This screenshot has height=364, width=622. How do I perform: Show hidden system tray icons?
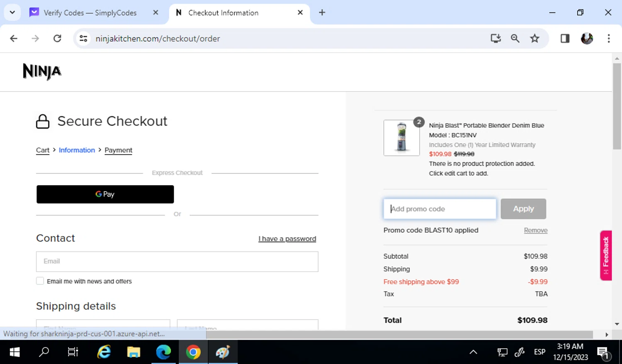473,352
